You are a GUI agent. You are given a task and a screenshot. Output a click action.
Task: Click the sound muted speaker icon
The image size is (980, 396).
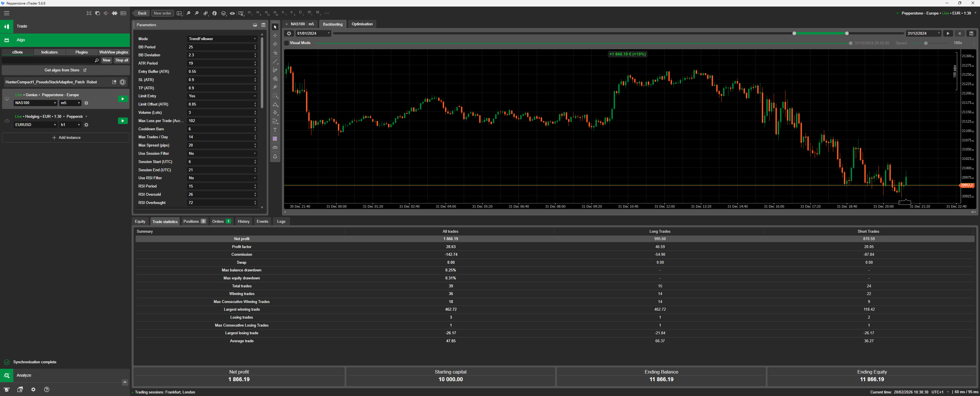(106, 13)
